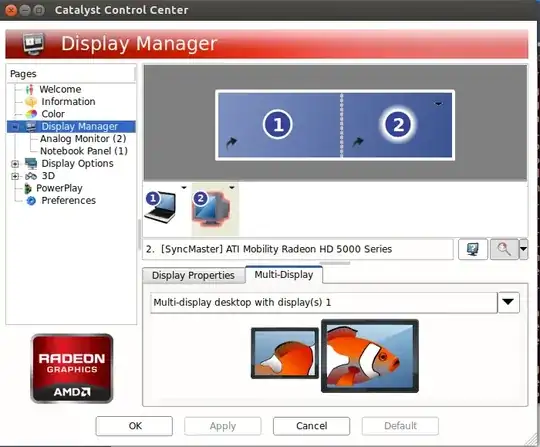Click the Radeon Graphics AMD logo
The image size is (540, 447).
click(72, 368)
